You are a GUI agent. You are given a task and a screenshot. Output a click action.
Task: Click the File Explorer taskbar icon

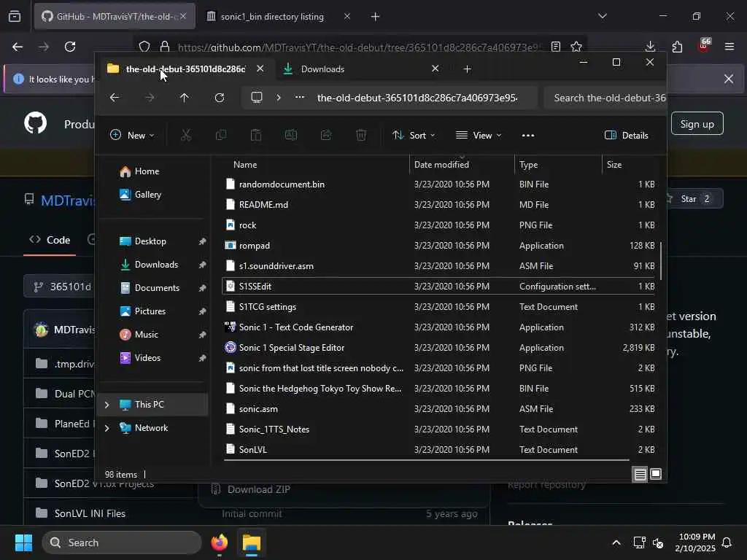[252, 542]
